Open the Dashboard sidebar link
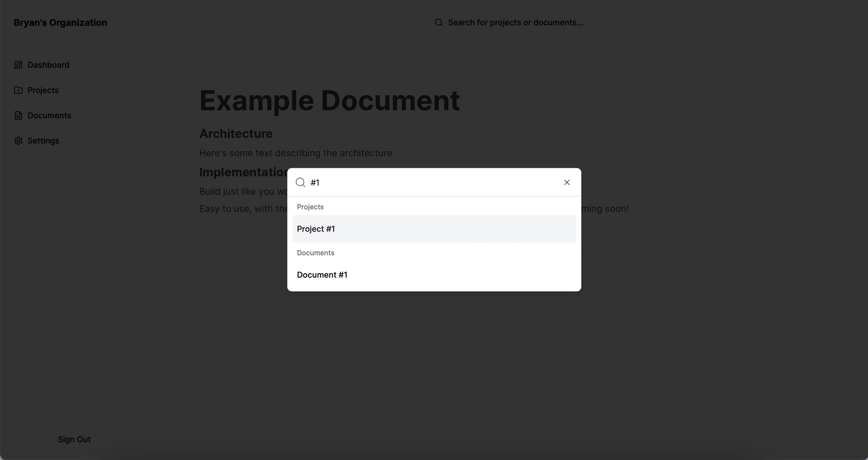This screenshot has width=868, height=460. [48, 65]
